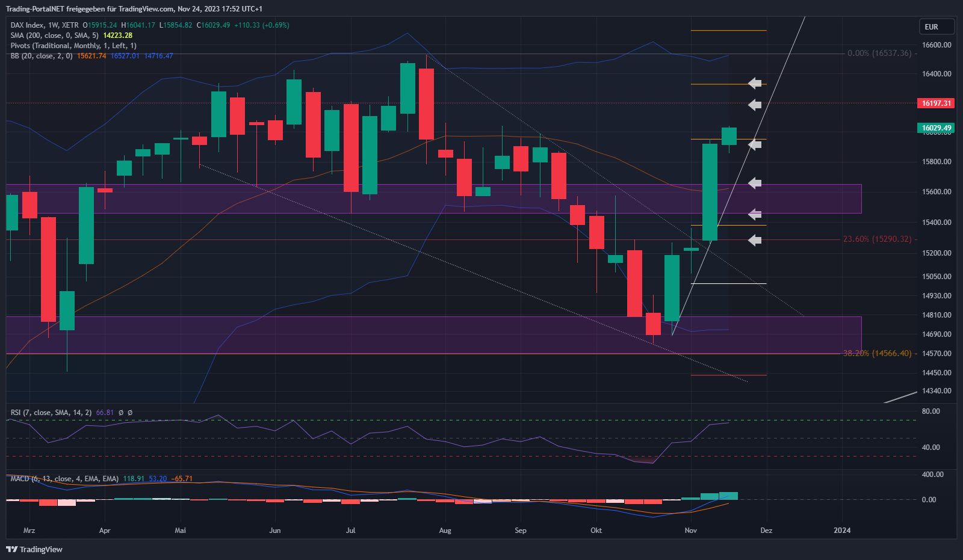
Task: Click gray arrow beside the 23.60% Fibonacci line
Action: click(755, 240)
